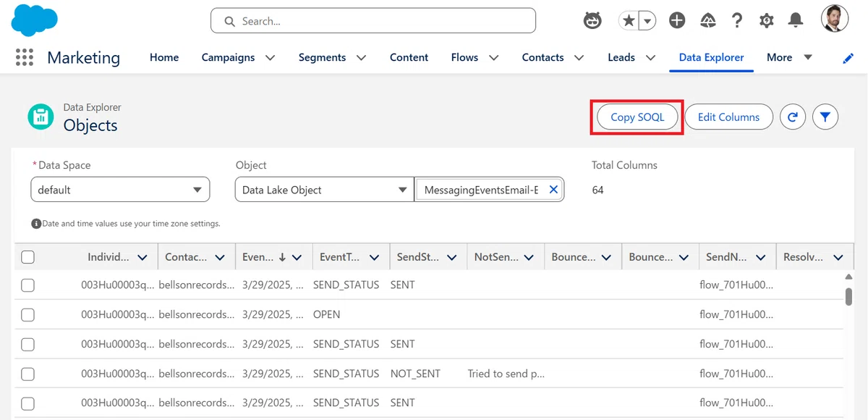The height and width of the screenshot is (420, 868).
Task: Toggle the select-all header checkbox
Action: [27, 257]
